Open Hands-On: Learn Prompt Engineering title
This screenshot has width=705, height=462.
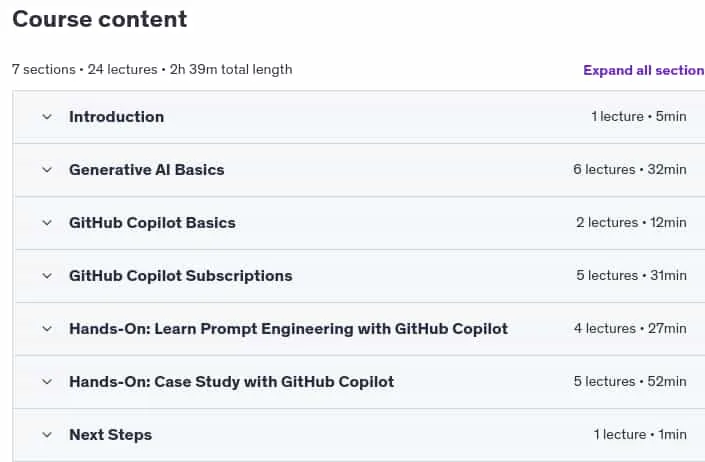click(x=289, y=329)
